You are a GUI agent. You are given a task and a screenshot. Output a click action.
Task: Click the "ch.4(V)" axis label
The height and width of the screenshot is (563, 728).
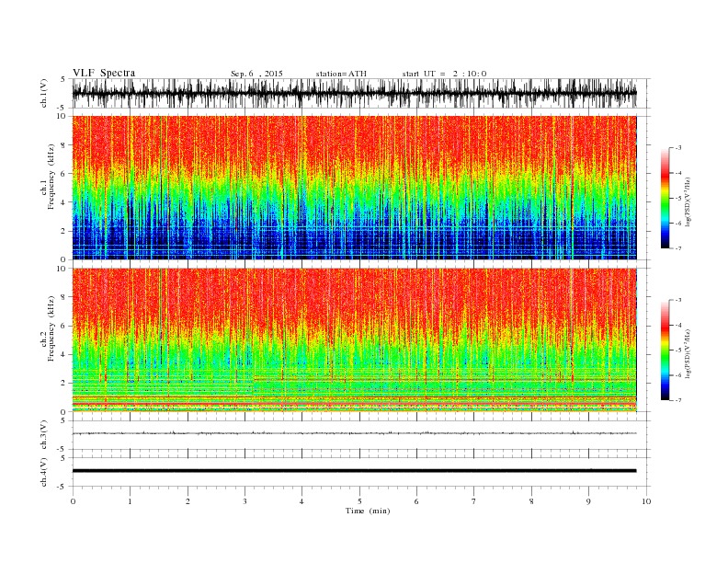[44, 472]
